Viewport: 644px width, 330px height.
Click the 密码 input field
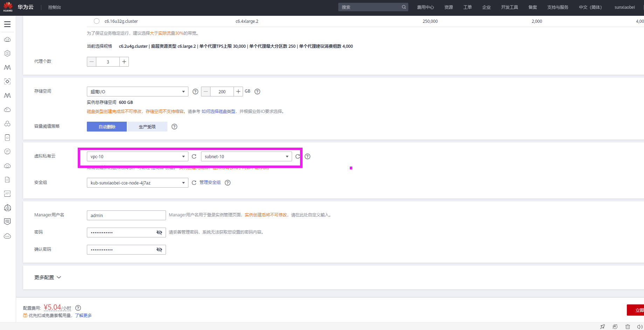pyautogui.click(x=126, y=233)
